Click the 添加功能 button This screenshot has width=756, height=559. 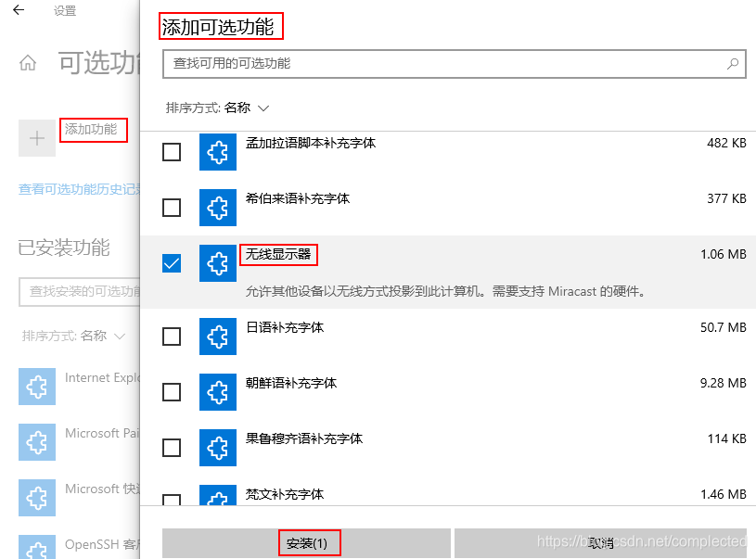coord(93,130)
